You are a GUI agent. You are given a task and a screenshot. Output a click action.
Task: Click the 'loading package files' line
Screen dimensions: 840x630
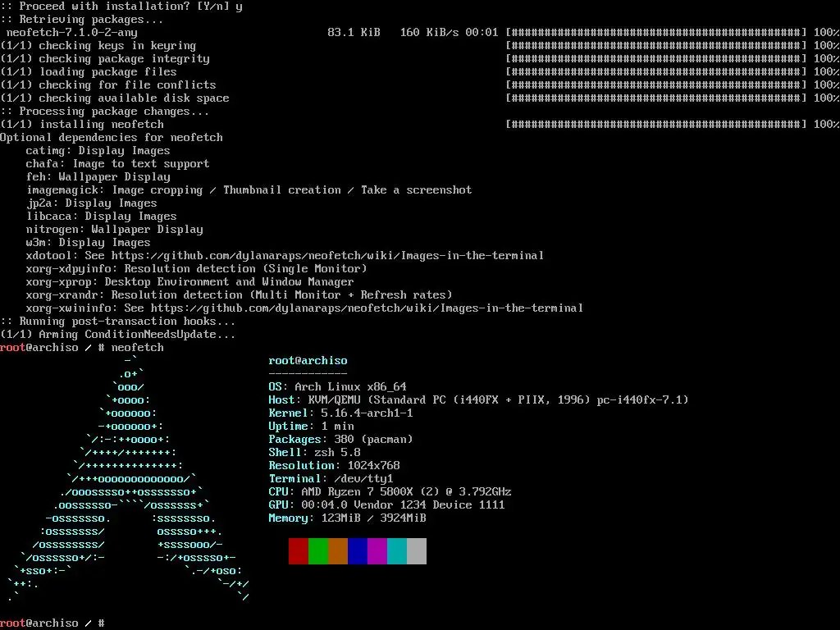(x=89, y=72)
